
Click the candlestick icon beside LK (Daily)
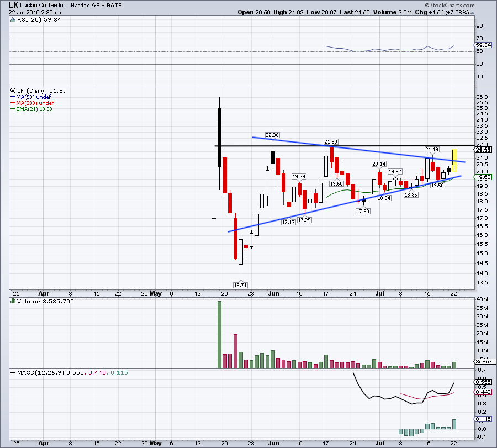[x=13, y=91]
